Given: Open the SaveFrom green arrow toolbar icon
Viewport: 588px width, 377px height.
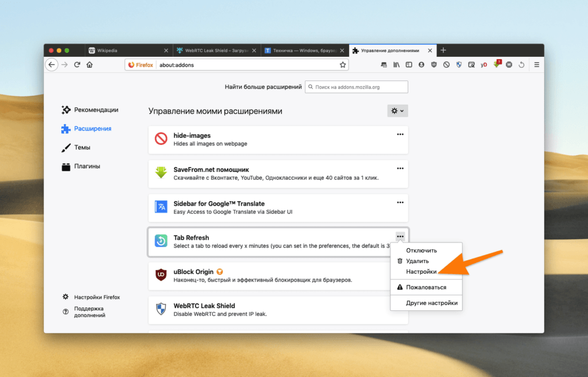Looking at the screenshot, I should click(497, 64).
